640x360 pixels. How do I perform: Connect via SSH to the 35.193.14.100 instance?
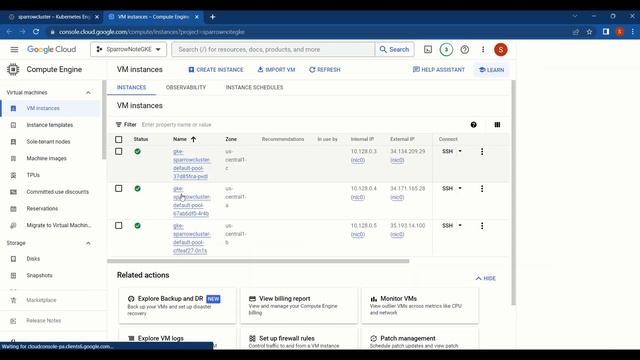447,226
